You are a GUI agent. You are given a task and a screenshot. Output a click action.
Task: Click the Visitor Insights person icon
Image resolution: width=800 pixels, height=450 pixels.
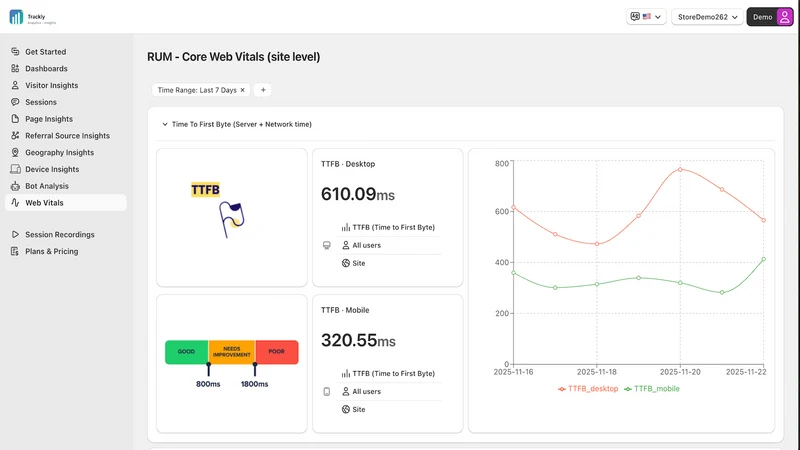[15, 85]
